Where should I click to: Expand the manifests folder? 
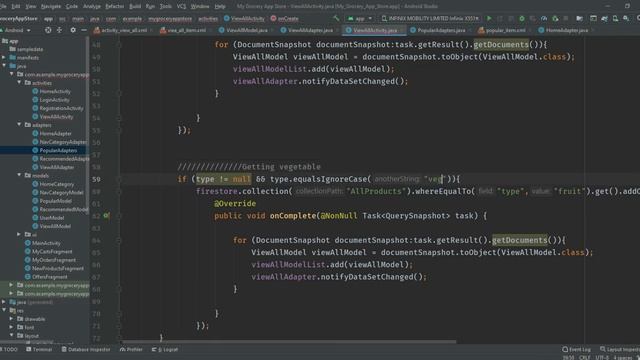click(4, 58)
